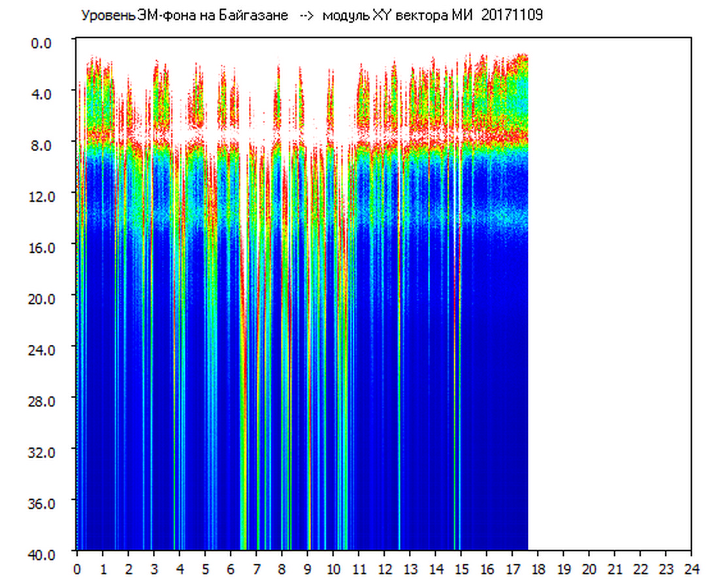Image resolution: width=716 pixels, height=588 pixels.
Task: Click hour 3 label on horizontal axis
Action: [154, 569]
